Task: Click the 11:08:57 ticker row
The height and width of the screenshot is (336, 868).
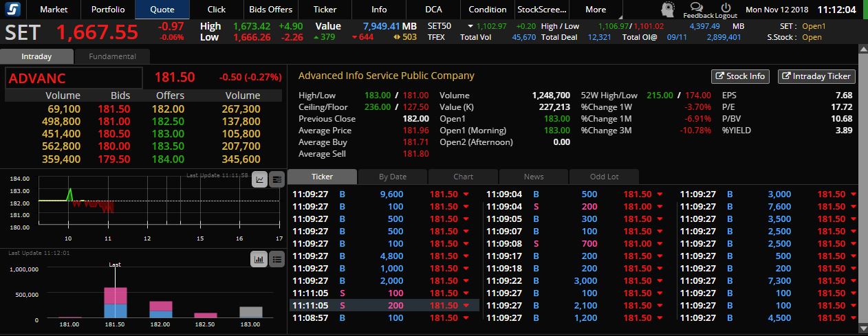Action: point(382,317)
